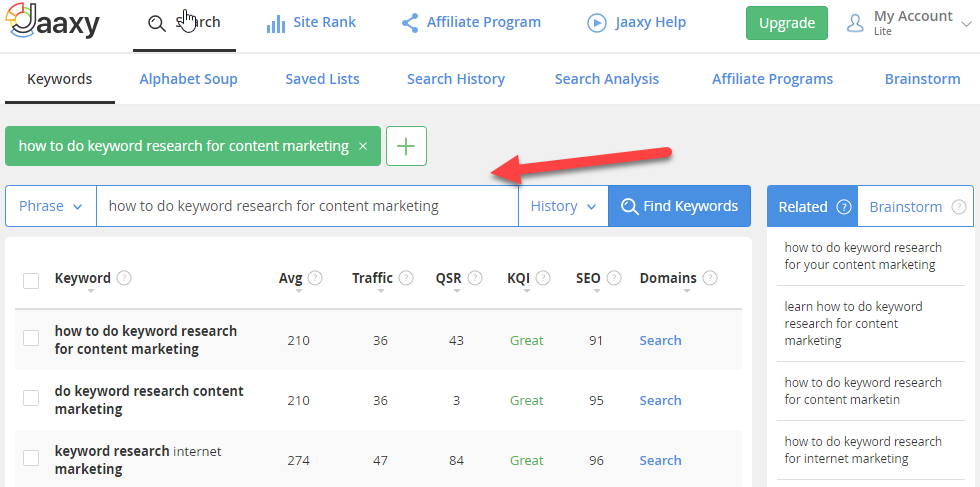980x487 pixels.
Task: Check 'how to do keyword research for content marketing' row
Action: click(31, 338)
